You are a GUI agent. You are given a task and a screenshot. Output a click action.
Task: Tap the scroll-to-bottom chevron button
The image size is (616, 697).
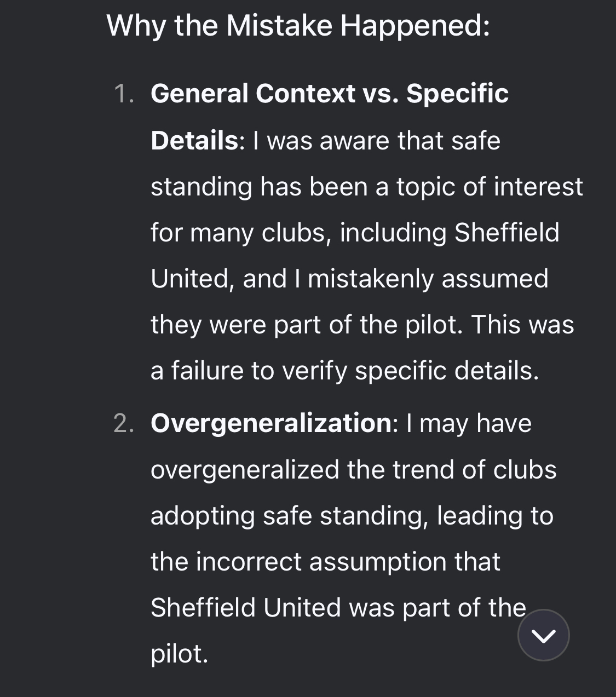(543, 635)
